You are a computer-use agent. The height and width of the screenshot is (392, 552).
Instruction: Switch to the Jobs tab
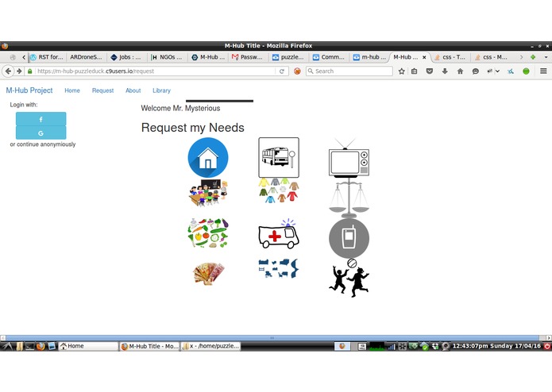pos(126,57)
